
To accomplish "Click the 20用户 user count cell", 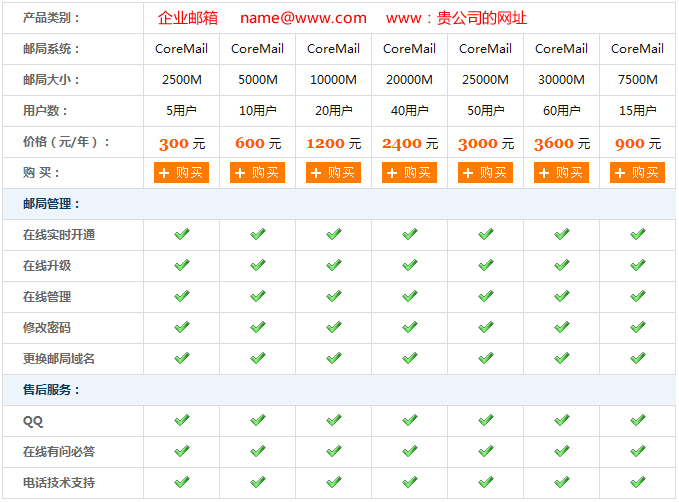I will click(x=333, y=111).
